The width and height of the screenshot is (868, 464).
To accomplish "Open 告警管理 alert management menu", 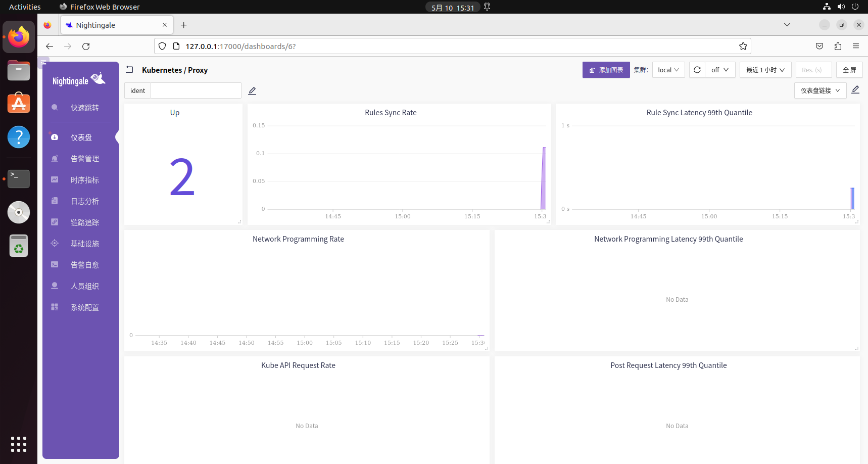I will [85, 159].
